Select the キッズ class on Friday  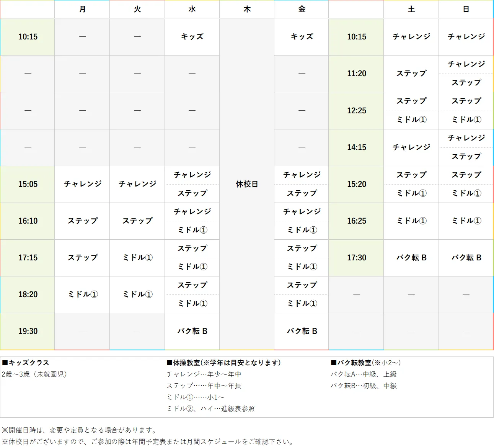tap(301, 37)
